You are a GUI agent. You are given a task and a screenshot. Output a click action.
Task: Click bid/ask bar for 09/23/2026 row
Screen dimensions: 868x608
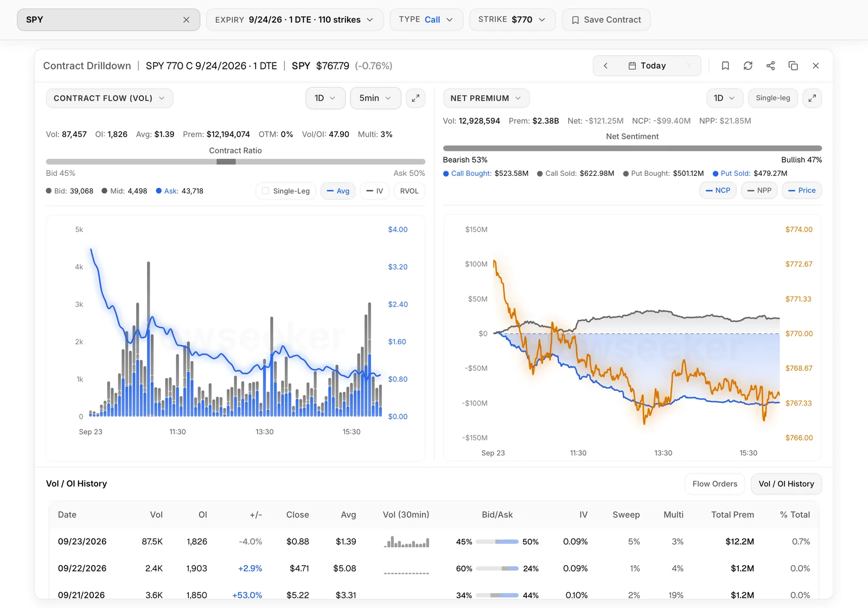pos(497,542)
